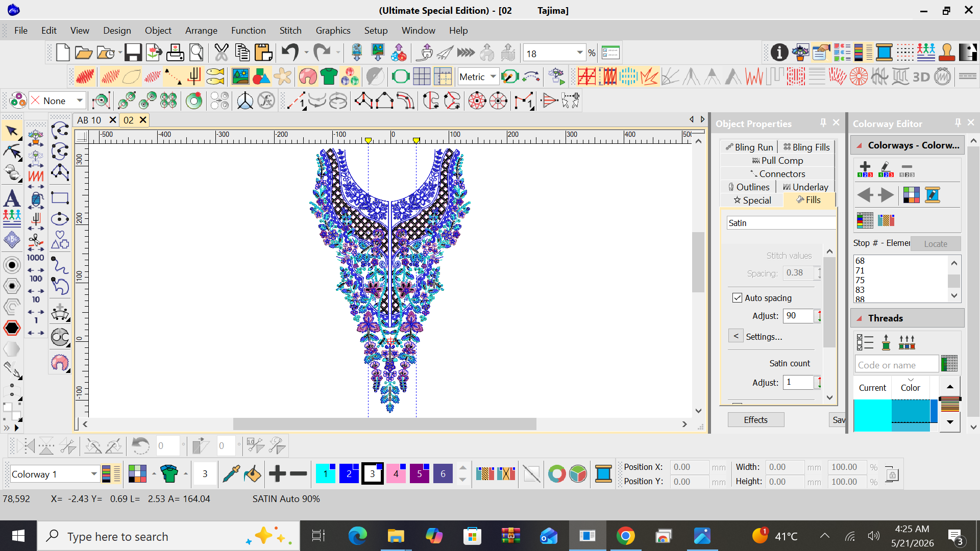Click the ellipse shape tool
The height and width of the screenshot is (551, 980).
coord(60,219)
